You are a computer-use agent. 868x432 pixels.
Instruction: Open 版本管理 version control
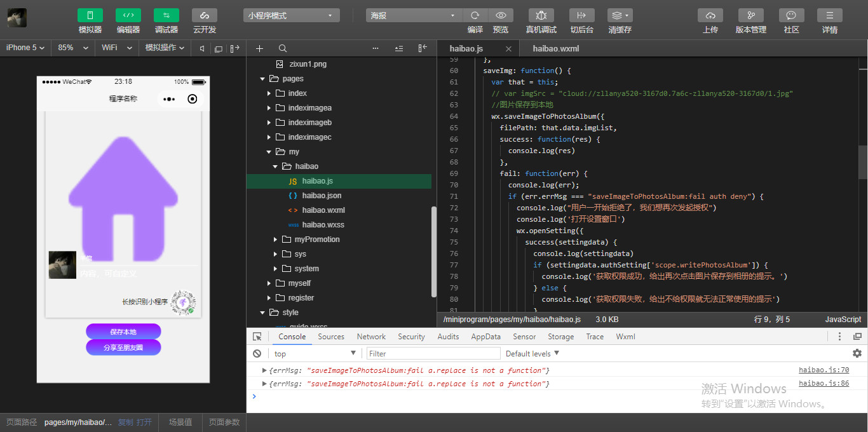(x=750, y=15)
